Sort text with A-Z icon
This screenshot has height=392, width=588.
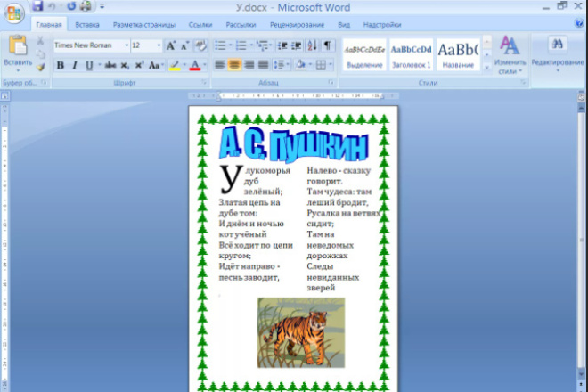pos(312,45)
